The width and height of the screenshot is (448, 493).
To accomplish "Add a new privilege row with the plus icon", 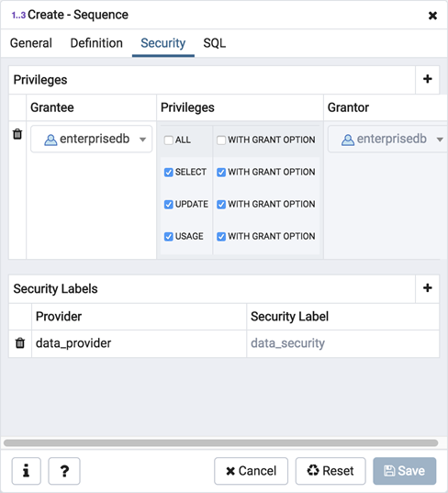I will [427, 79].
